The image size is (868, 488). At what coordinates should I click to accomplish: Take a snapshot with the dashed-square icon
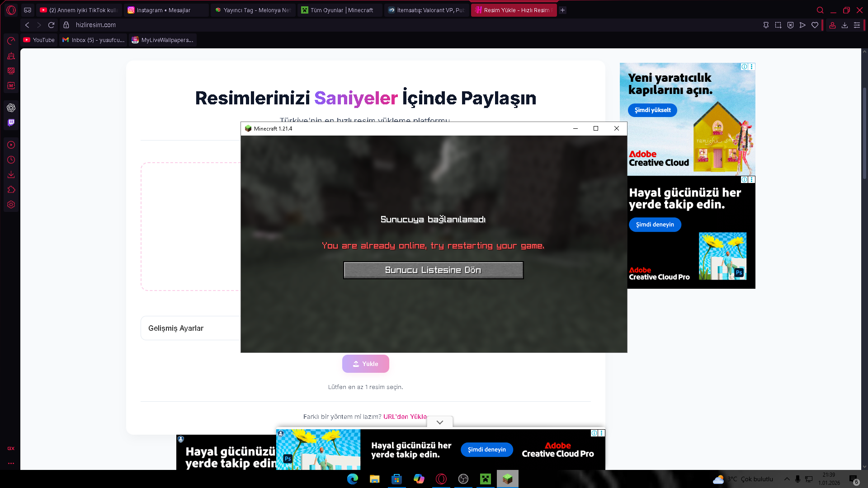[778, 25]
